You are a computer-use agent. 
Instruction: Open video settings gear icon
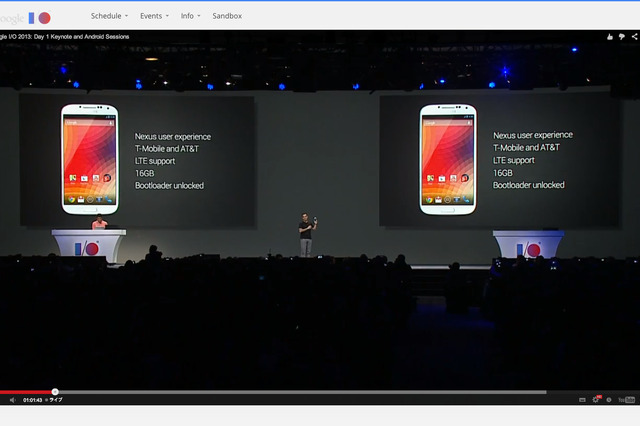point(596,399)
